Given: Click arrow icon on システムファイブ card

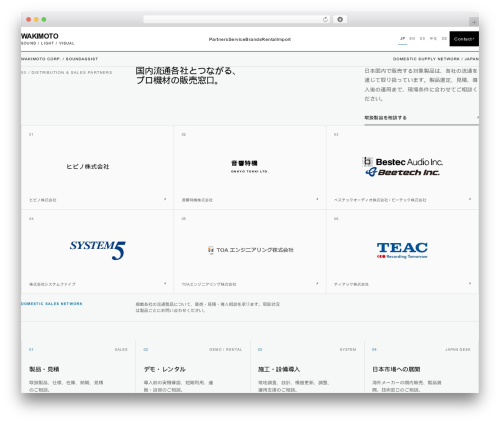Looking at the screenshot, I should [165, 283].
